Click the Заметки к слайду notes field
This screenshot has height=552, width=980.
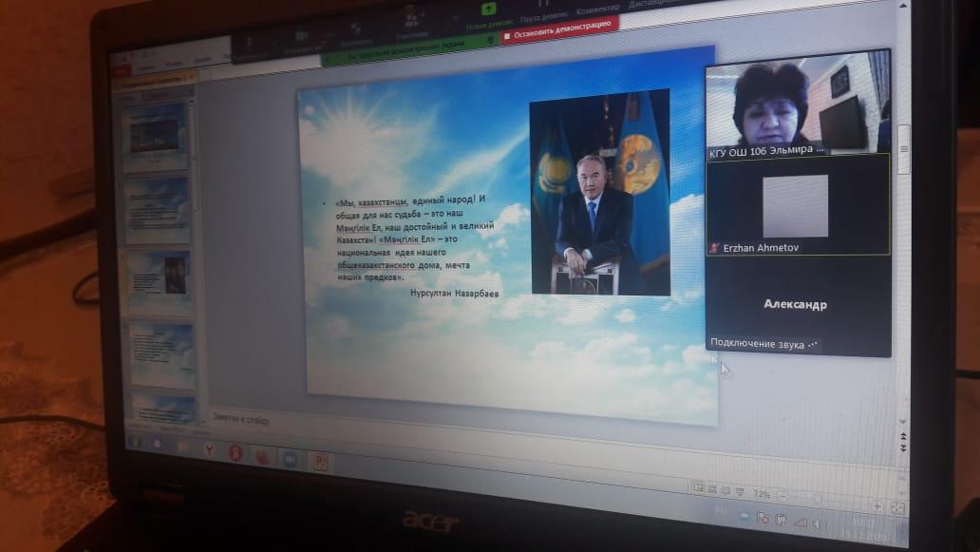(380, 422)
